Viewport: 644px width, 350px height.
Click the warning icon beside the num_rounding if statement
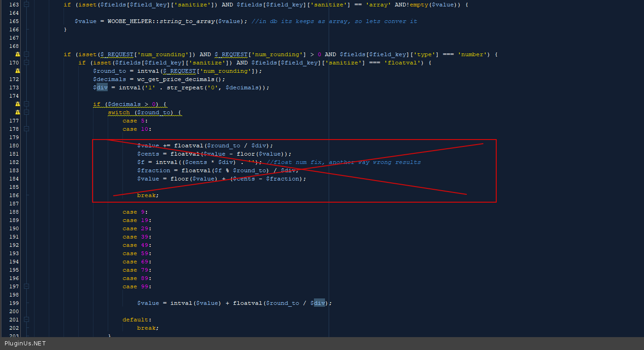[17, 54]
